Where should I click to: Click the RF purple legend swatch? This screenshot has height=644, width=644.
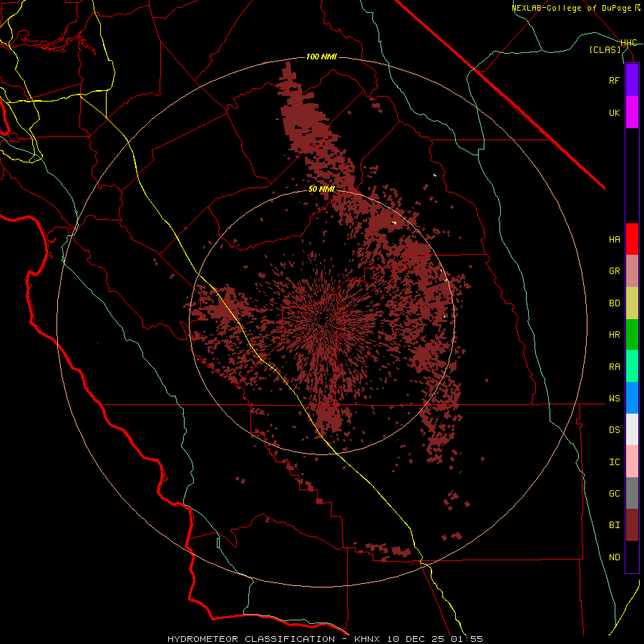632,80
